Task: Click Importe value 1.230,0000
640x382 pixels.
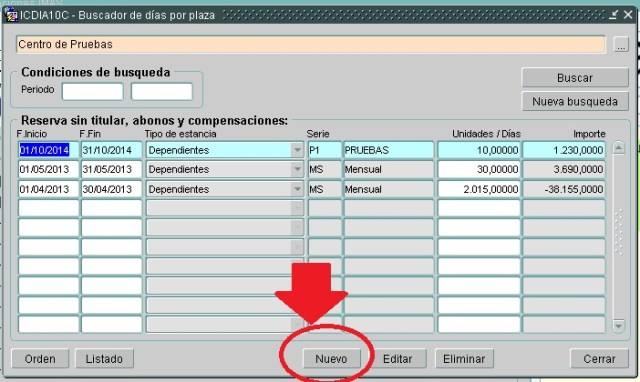Action: [564, 150]
